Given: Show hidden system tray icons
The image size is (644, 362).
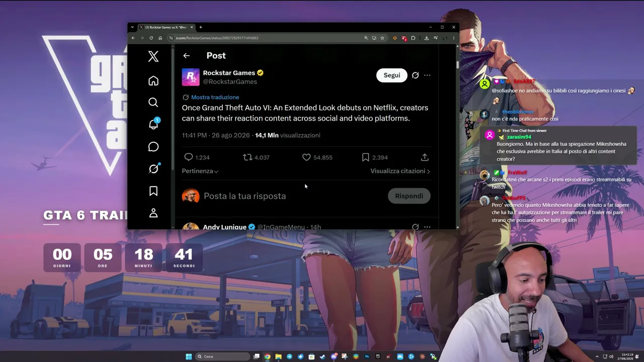Looking at the screenshot, I should [597, 356].
